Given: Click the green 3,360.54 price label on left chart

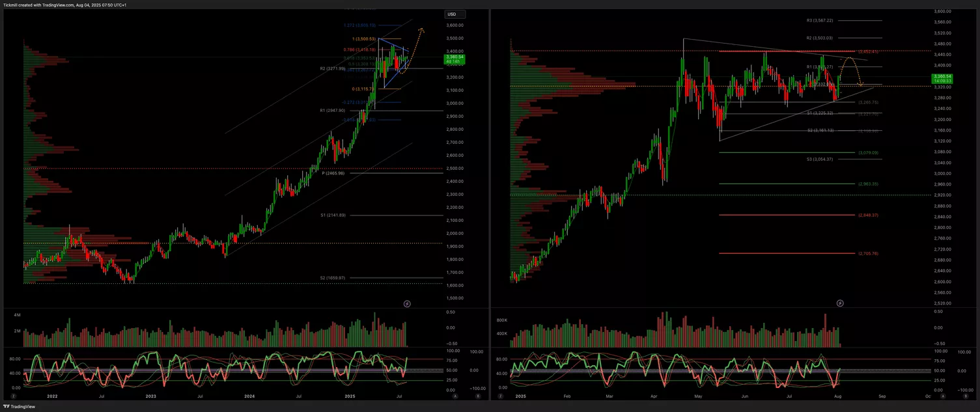Looking at the screenshot, I should 453,58.
